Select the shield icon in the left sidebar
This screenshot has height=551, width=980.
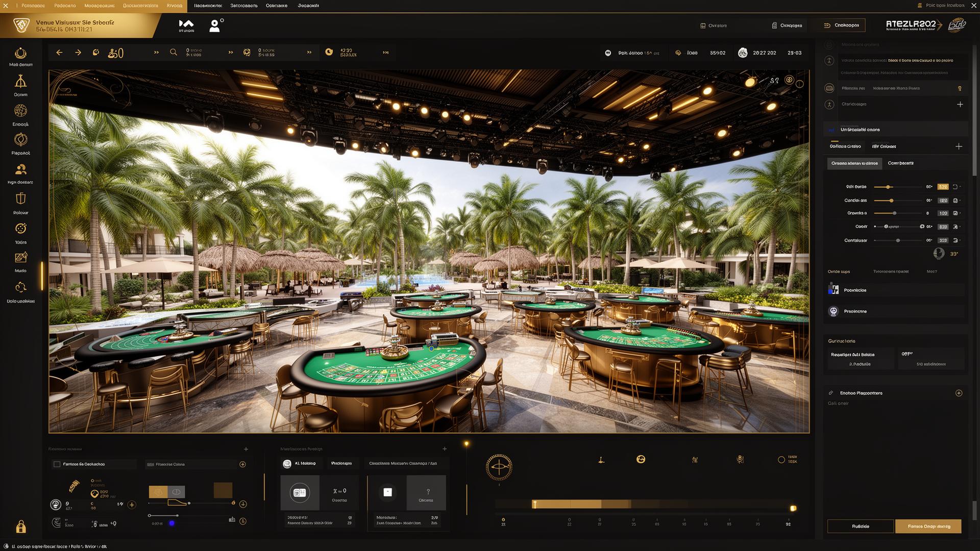[x=20, y=198]
